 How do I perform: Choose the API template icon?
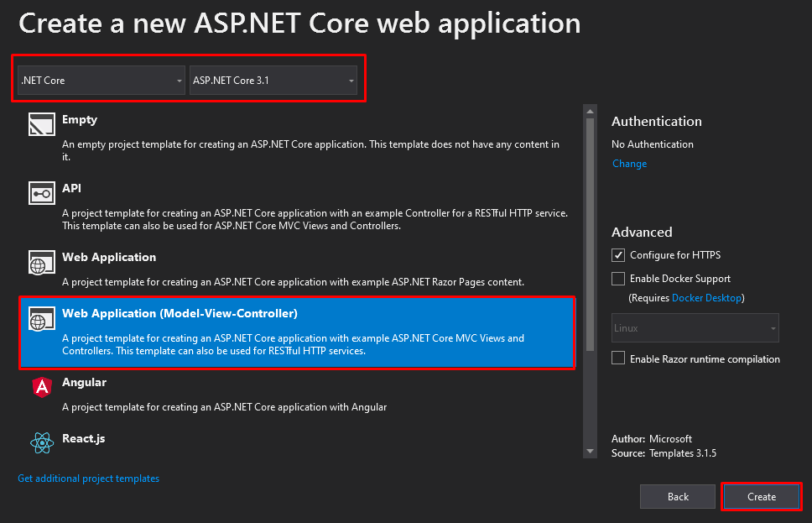(x=42, y=193)
